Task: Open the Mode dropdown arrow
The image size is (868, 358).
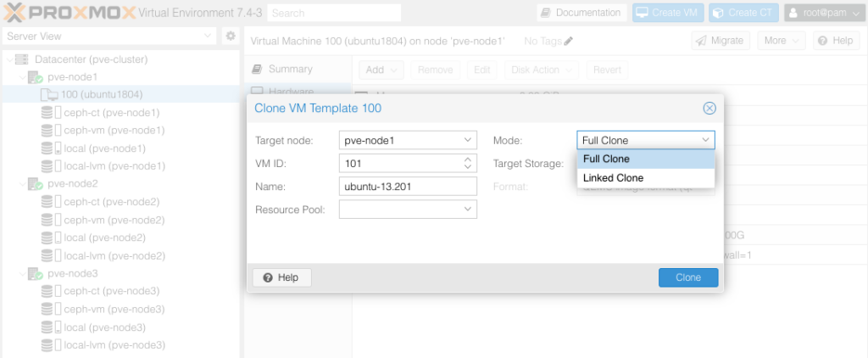Action: (706, 140)
